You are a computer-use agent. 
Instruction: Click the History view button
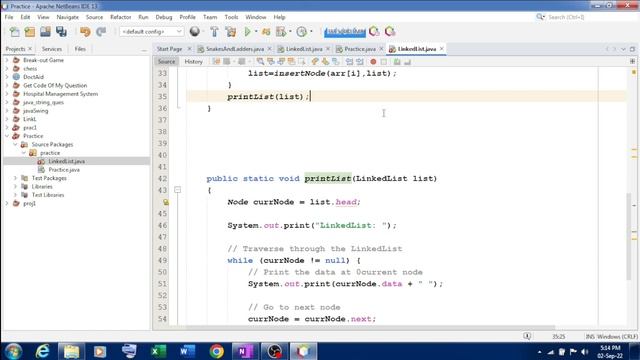[193, 62]
